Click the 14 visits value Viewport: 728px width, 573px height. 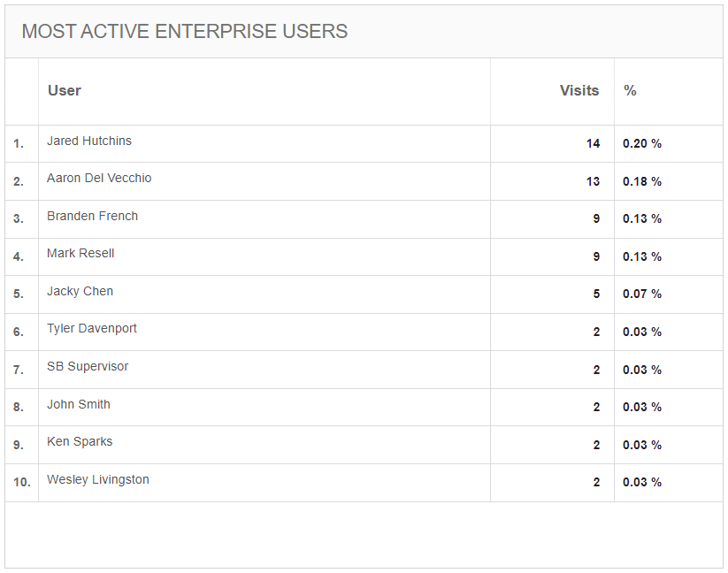[x=593, y=144]
